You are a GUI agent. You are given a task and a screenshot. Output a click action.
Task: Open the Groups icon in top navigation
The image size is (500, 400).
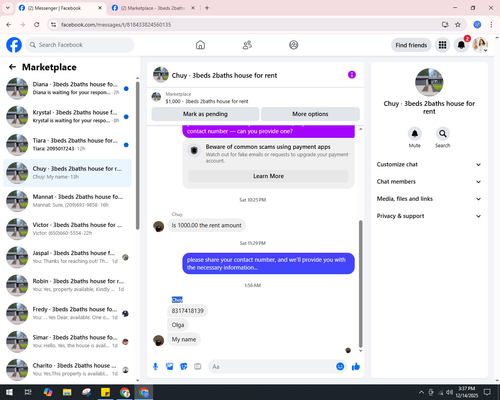(x=294, y=45)
